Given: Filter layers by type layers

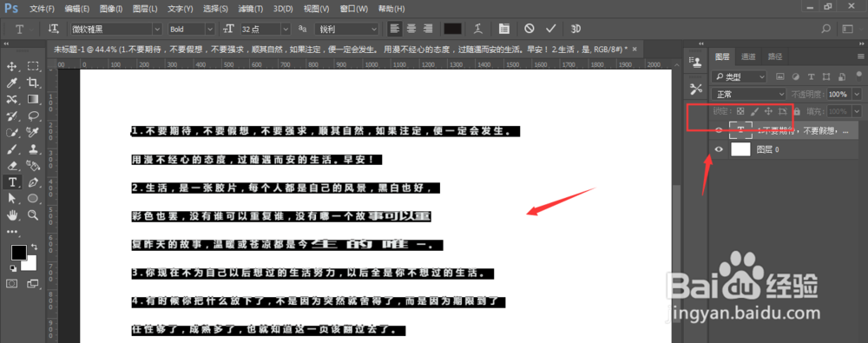Looking at the screenshot, I should (x=811, y=76).
